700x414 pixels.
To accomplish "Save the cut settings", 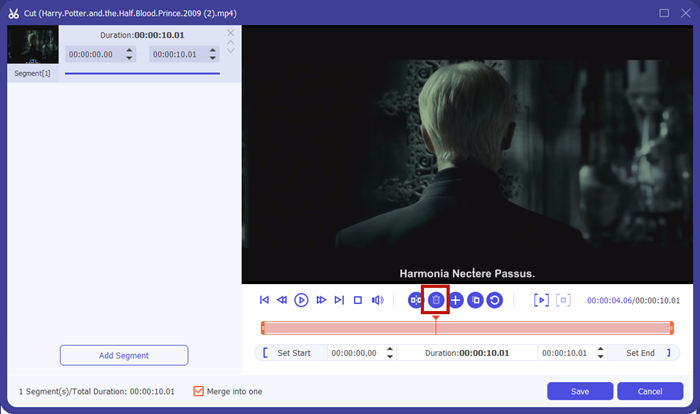I will (x=580, y=391).
